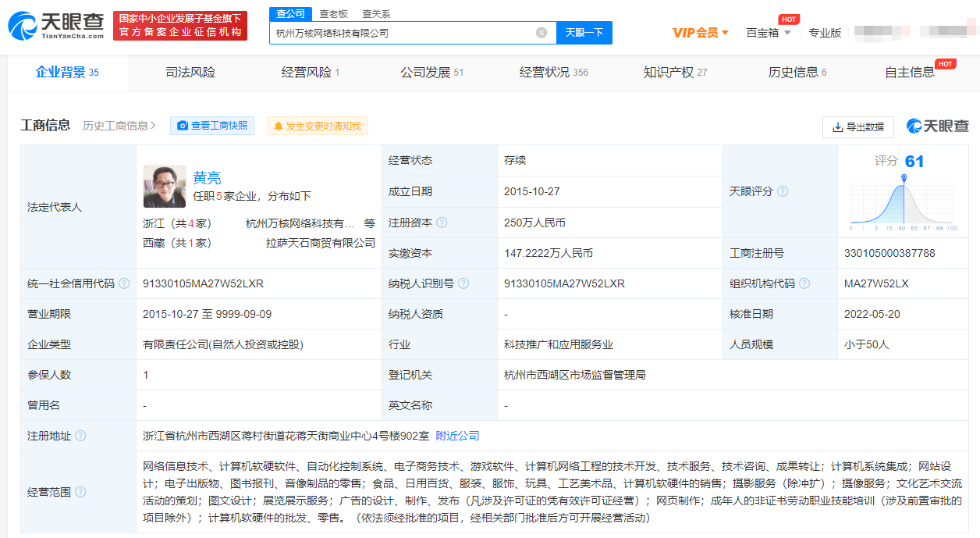Click help icon beside 天眼评分
Screen dimensions: 980x538
[x=783, y=191]
